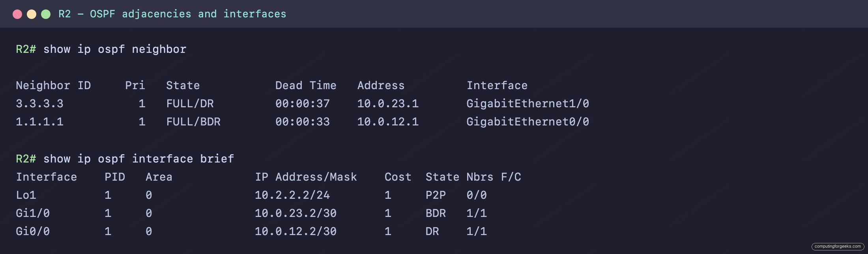The width and height of the screenshot is (868, 254).
Task: Select the 0/0 neighbors count
Action: pos(477,195)
